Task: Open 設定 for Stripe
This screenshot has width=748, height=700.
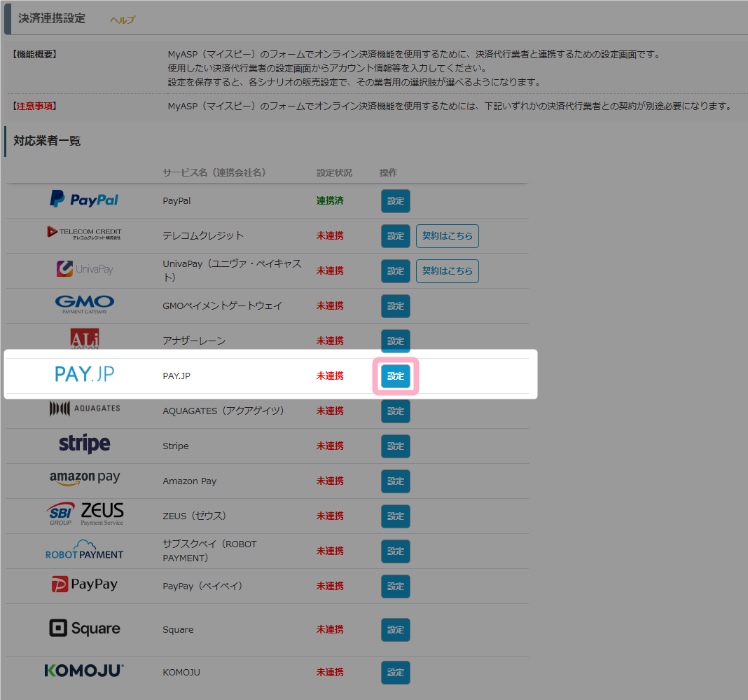Action: (x=396, y=446)
